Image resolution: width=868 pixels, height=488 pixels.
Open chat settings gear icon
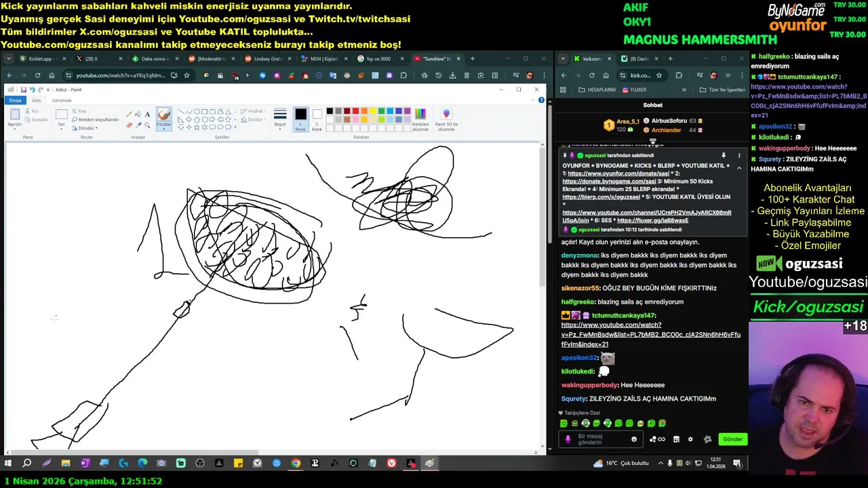pyautogui.click(x=690, y=439)
